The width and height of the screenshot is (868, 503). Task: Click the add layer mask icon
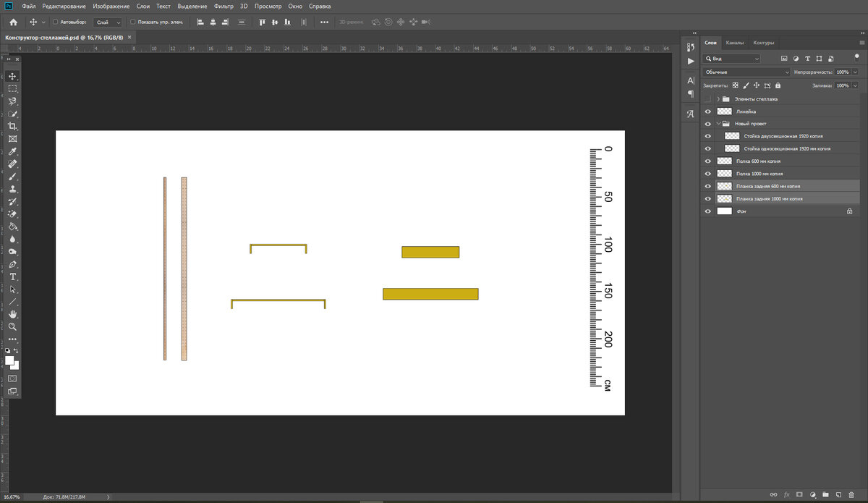(799, 494)
